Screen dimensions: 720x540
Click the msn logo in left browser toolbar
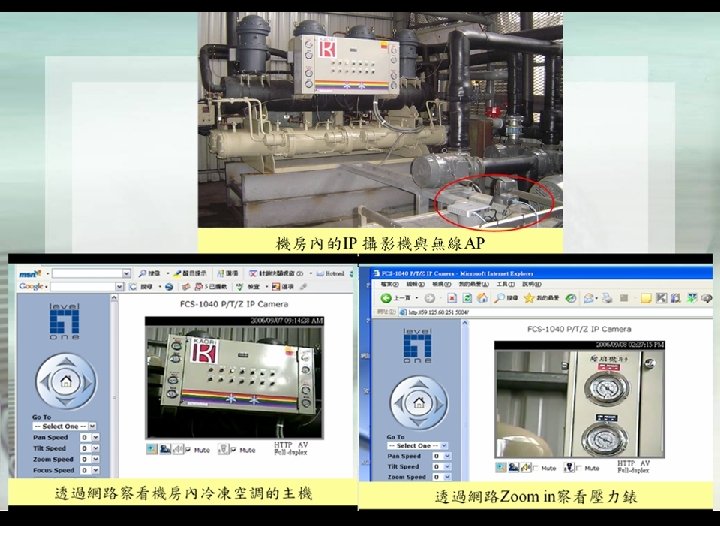[x=30, y=274]
